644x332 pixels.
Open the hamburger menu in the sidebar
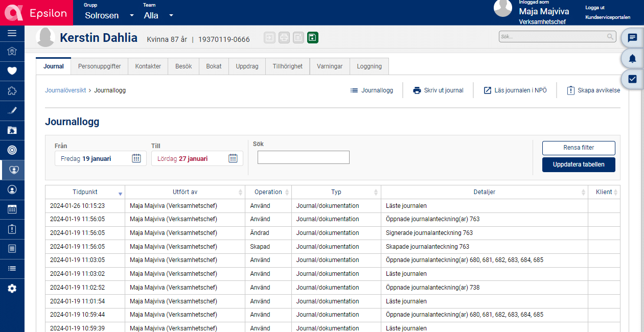(x=12, y=34)
